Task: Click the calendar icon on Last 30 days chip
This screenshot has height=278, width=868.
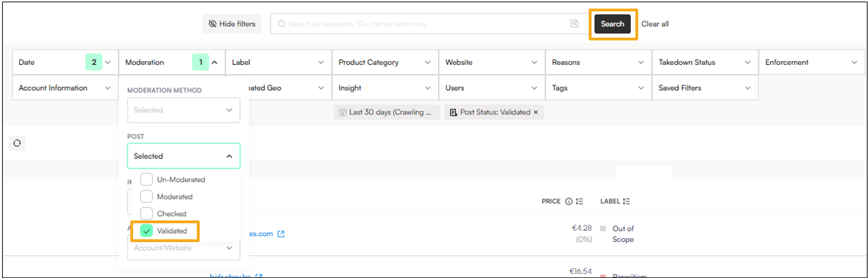Action: click(x=342, y=112)
